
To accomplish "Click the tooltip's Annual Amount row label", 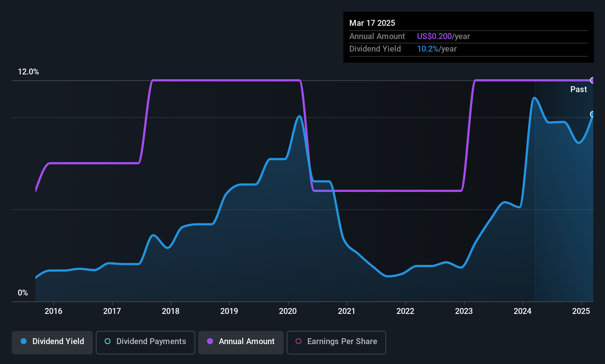I will coord(377,36).
